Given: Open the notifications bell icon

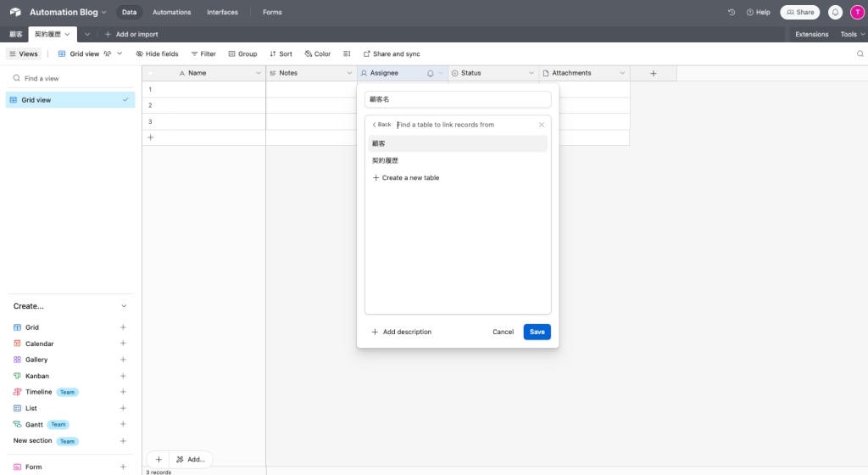Looking at the screenshot, I should [x=835, y=13].
